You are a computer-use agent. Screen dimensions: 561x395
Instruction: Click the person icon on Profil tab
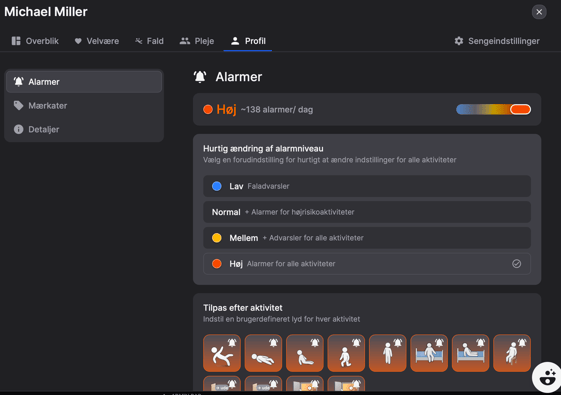tap(235, 41)
